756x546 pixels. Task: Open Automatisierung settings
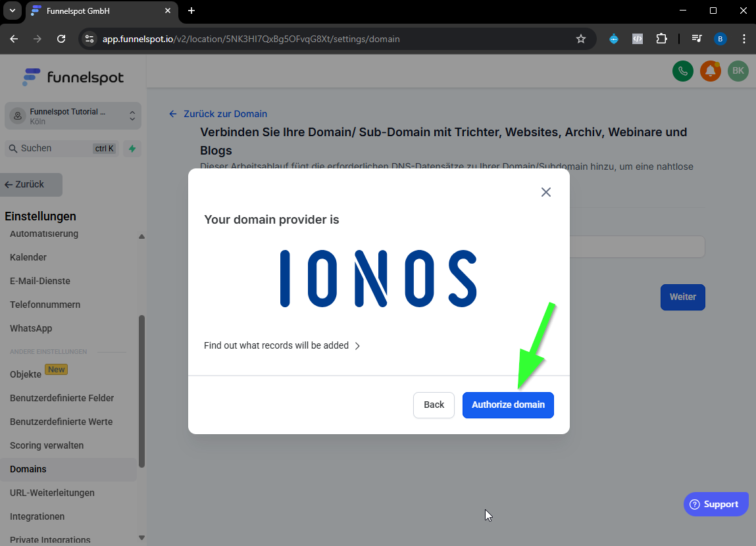[x=44, y=234]
